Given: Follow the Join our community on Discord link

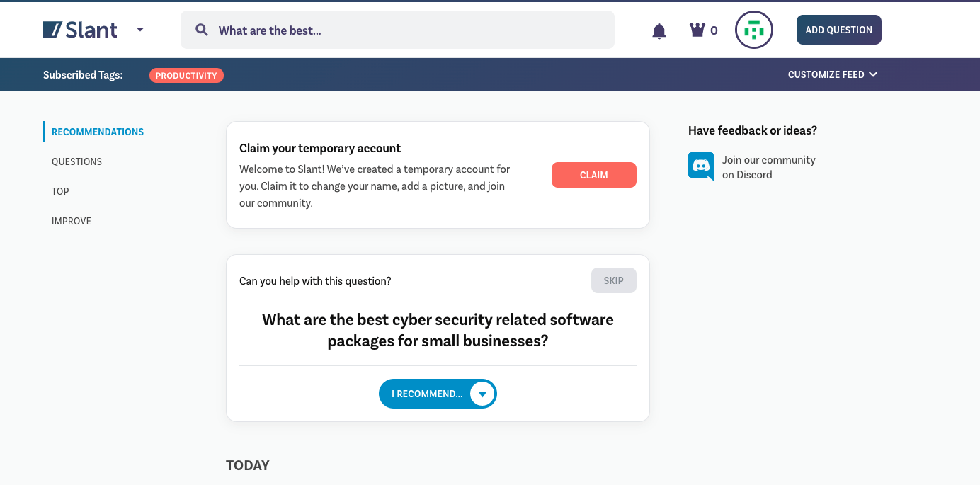Looking at the screenshot, I should (x=768, y=167).
